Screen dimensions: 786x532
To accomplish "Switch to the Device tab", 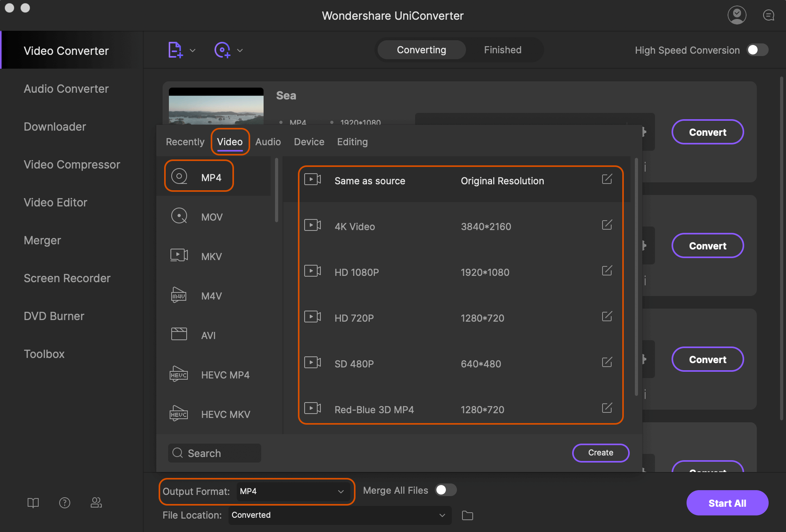I will (x=309, y=141).
